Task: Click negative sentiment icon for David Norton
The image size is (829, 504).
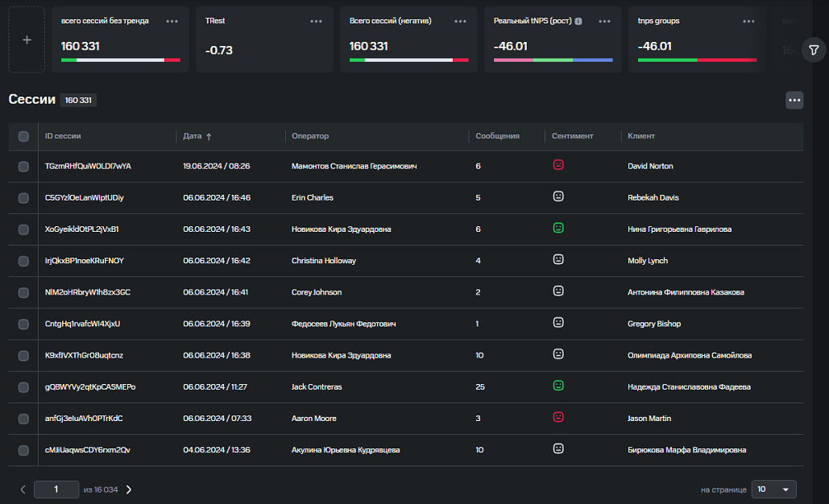Action: [558, 165]
